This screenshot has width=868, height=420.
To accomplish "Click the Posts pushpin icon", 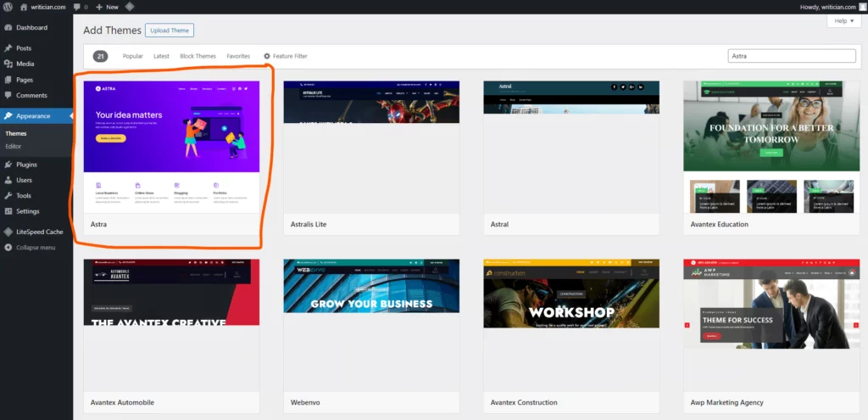I will click(8, 48).
